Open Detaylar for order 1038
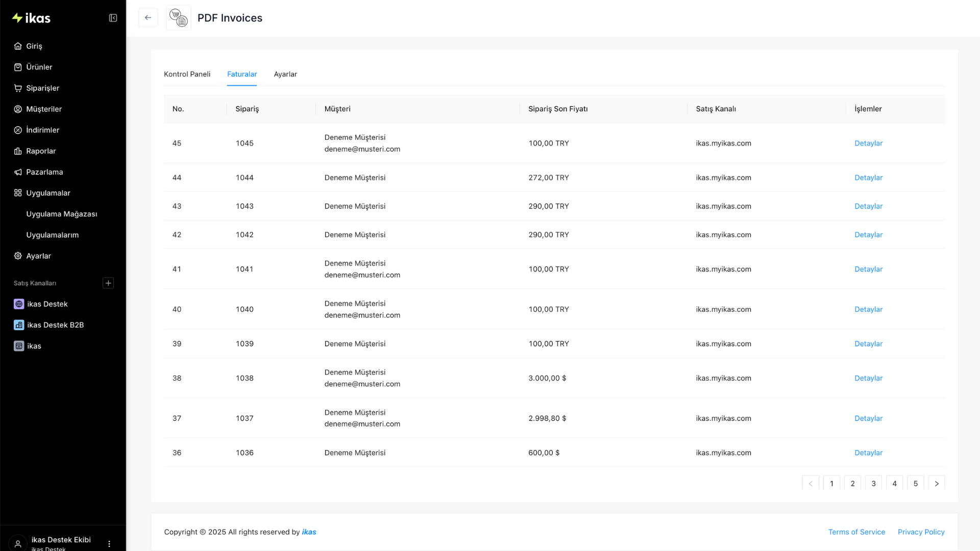The width and height of the screenshot is (980, 551). 868,378
